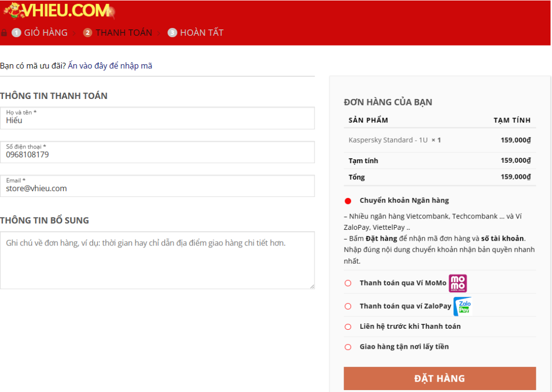Click the step 3 circle icon
Image resolution: width=552 pixels, height=392 pixels.
[x=172, y=33]
